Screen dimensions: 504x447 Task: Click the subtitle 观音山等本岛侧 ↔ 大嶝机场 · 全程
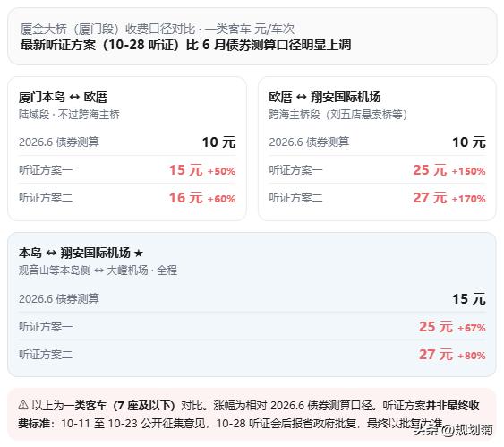click(98, 271)
